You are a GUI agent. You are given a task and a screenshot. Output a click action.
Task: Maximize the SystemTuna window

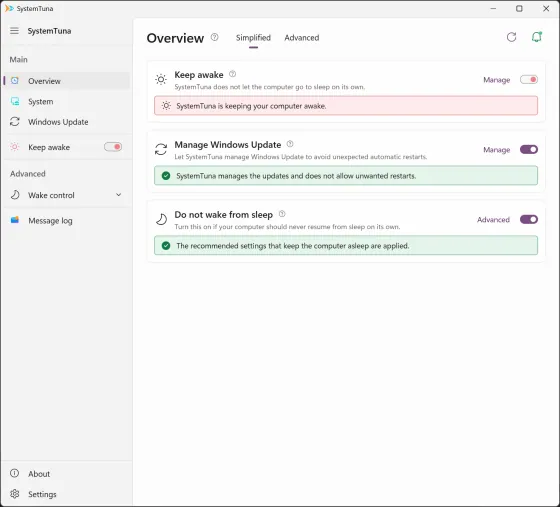coord(519,8)
